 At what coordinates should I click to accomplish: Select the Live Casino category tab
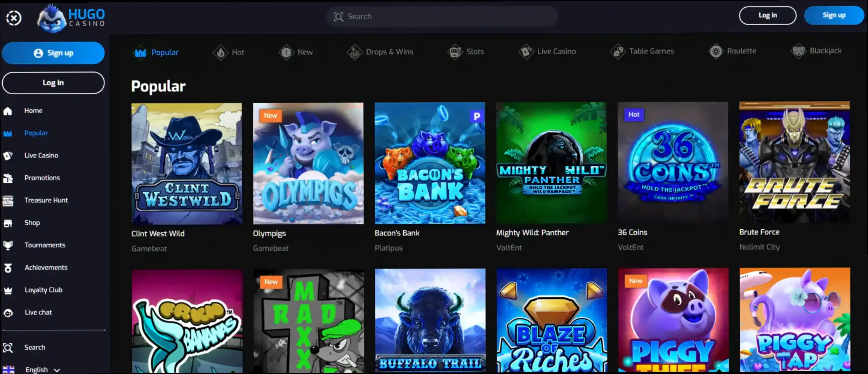[547, 51]
